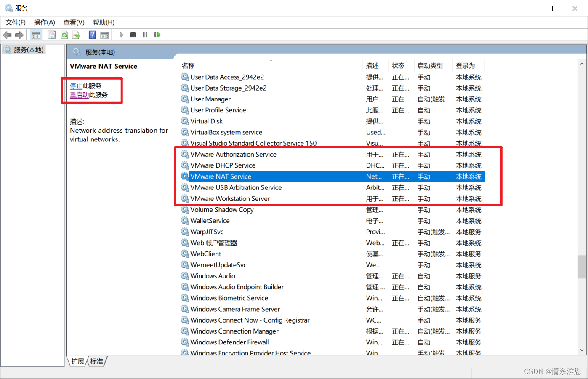Select Windows Camera Frame Server service
Screen dimensions: 588x379
(333, 309)
